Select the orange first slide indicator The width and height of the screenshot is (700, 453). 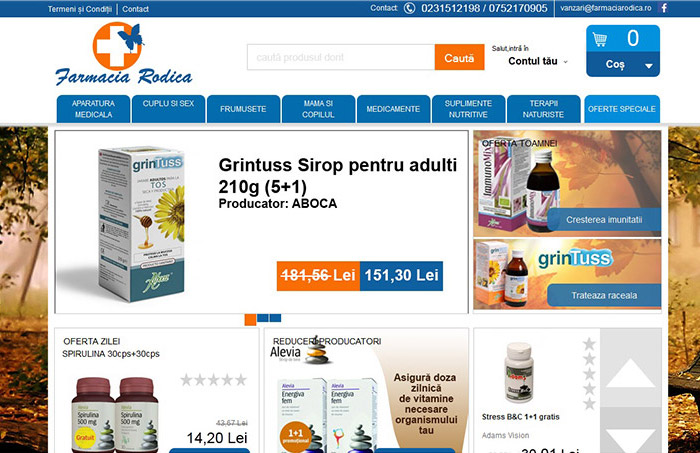250,320
